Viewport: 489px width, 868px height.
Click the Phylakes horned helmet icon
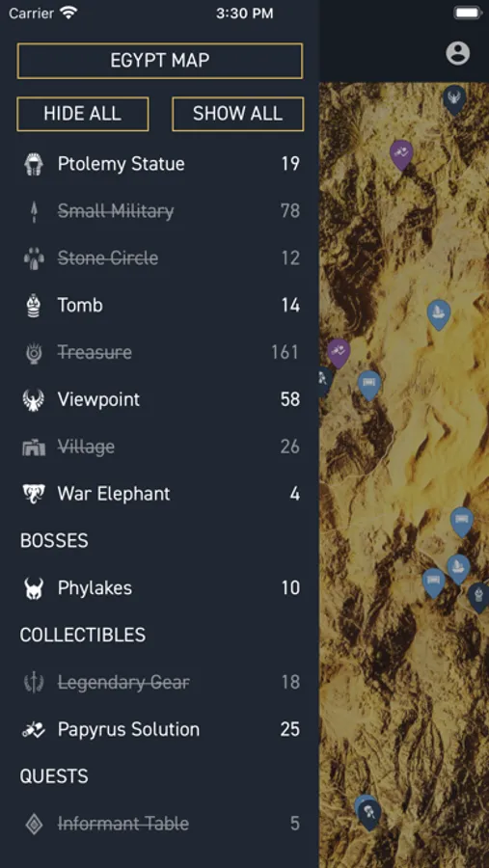point(34,588)
